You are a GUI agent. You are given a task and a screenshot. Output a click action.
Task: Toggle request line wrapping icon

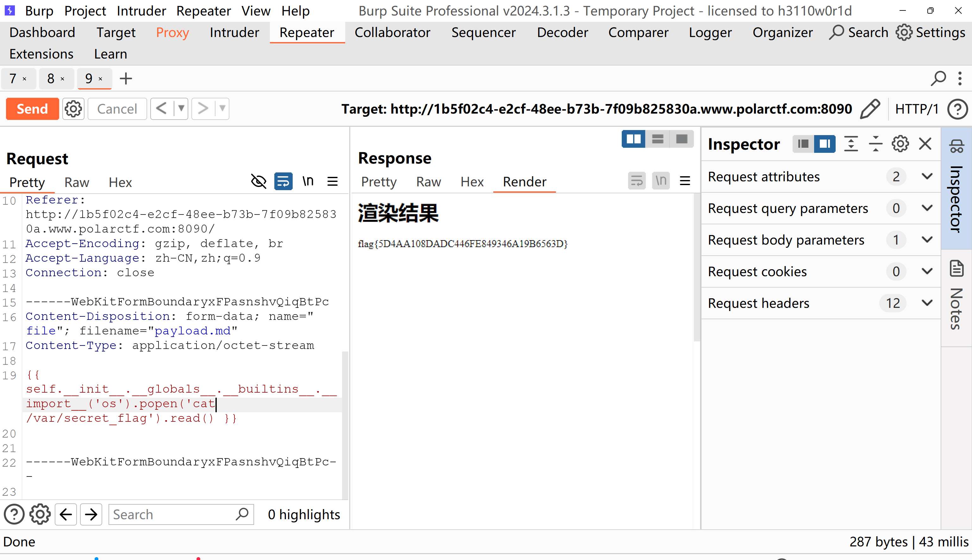pos(283,181)
